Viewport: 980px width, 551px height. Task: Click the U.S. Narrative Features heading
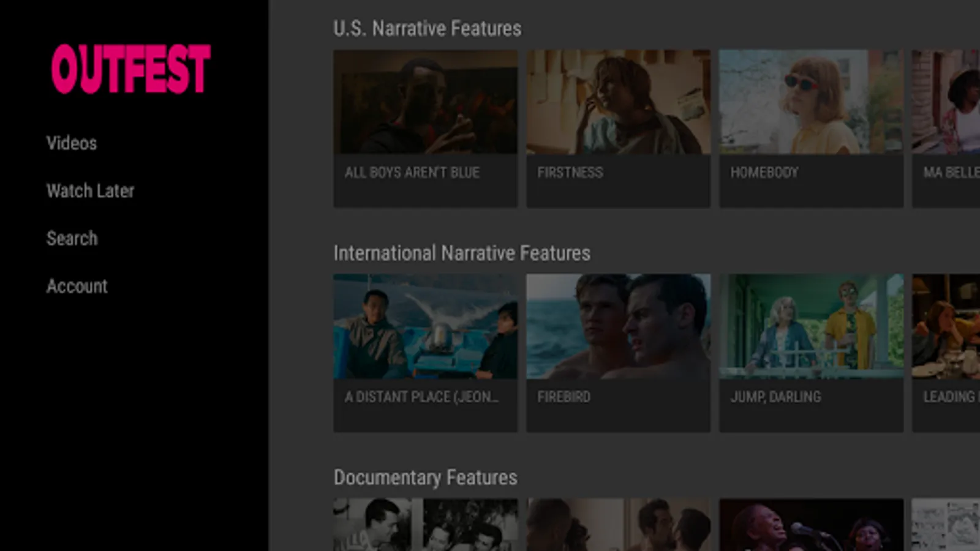(x=428, y=29)
